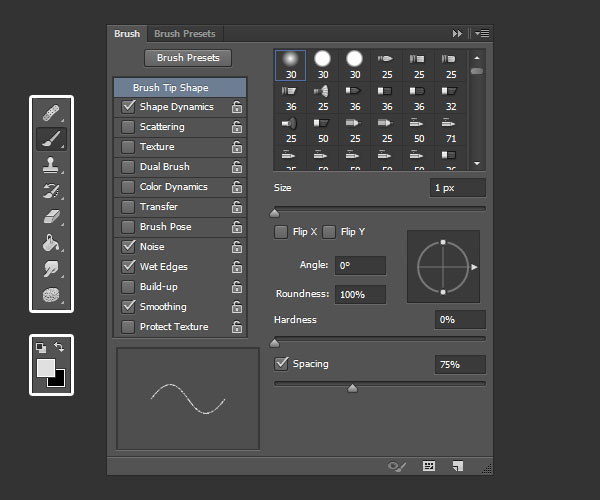Select the History Brush tool
Screen dimensions: 600x500
[51, 191]
